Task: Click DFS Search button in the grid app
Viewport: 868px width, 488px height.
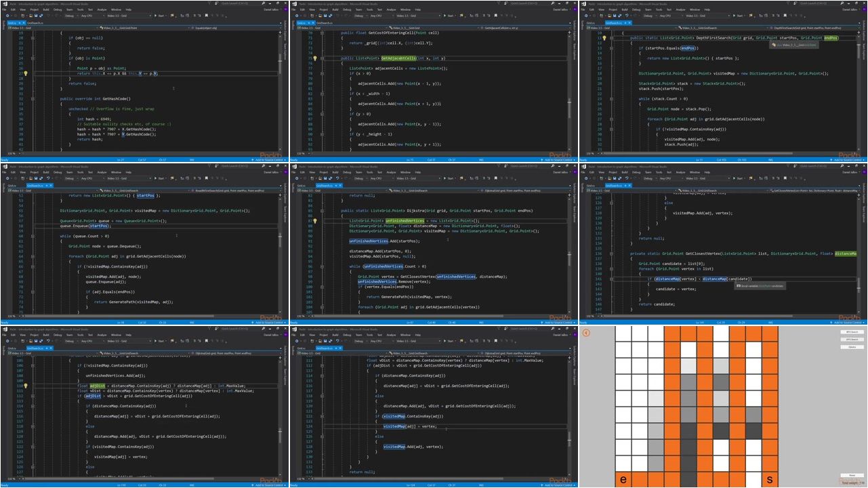Action: [x=852, y=340]
